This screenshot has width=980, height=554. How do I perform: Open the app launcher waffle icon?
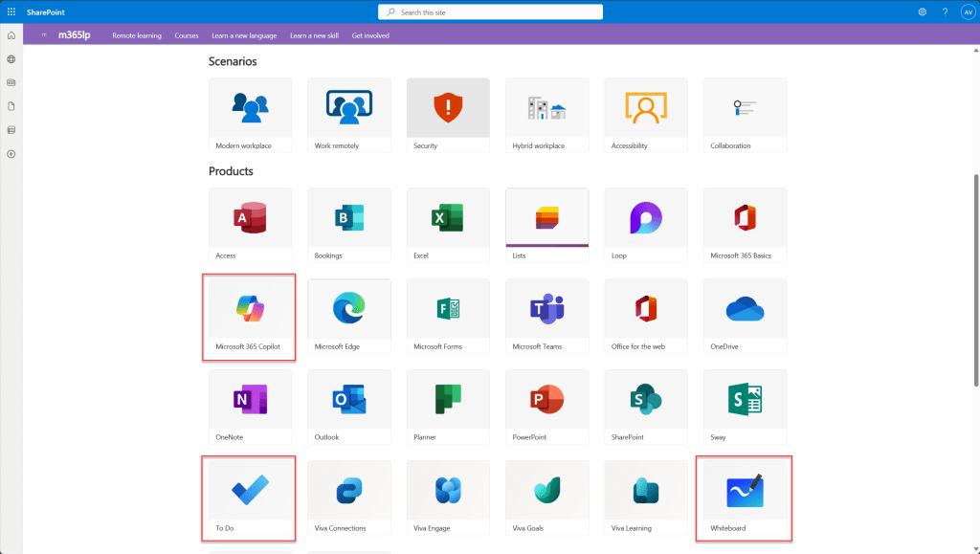[x=11, y=11]
